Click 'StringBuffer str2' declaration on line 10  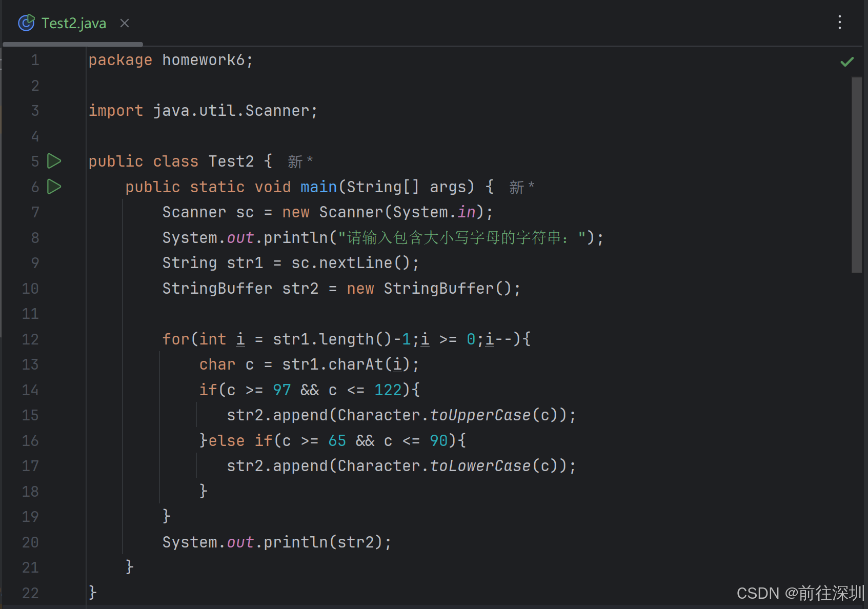tap(240, 289)
